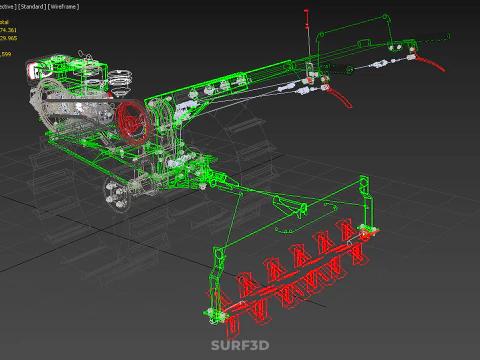Viewport: 480px width, 360px height.
Task: Select the yellow statistic value 29.965
Action: coord(8,38)
